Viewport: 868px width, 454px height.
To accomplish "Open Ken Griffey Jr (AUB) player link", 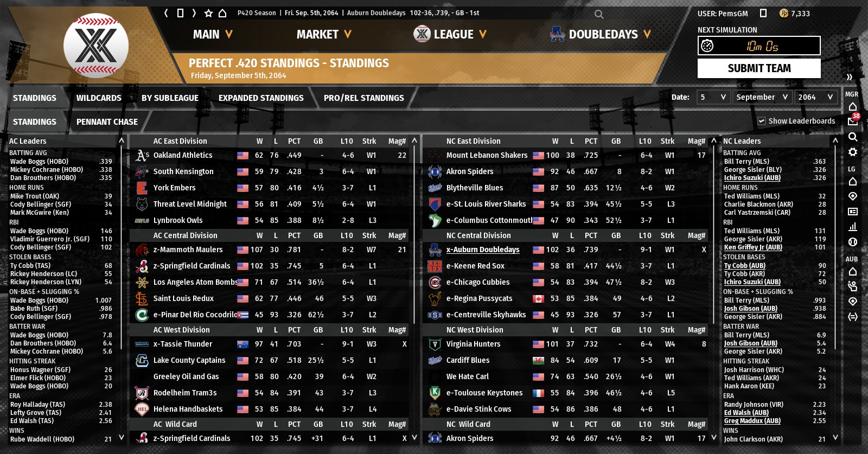I will coord(753,247).
